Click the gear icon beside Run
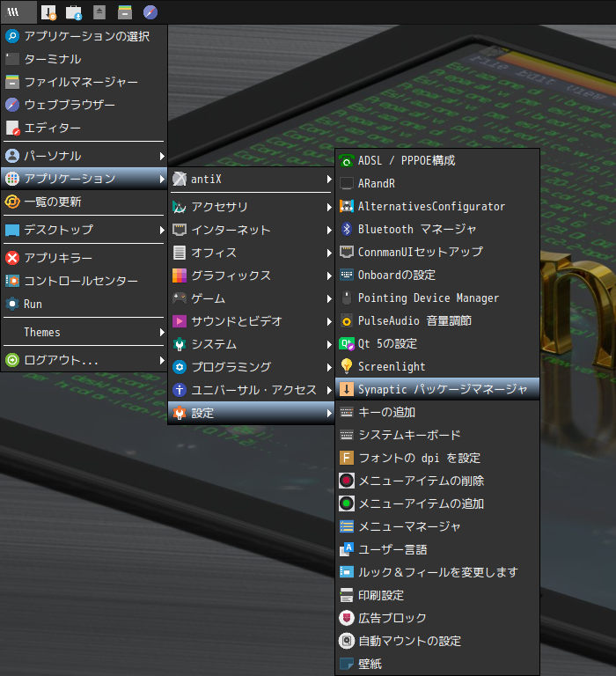 tap(12, 304)
